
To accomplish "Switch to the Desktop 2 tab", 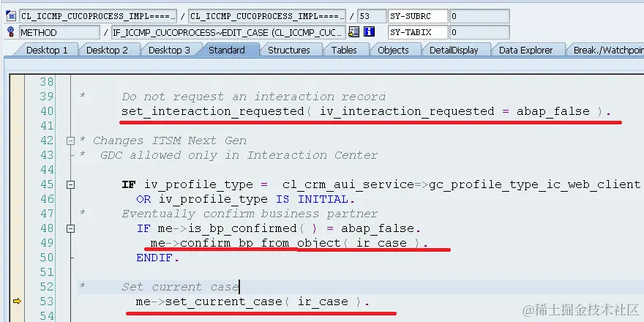I will (x=107, y=50).
